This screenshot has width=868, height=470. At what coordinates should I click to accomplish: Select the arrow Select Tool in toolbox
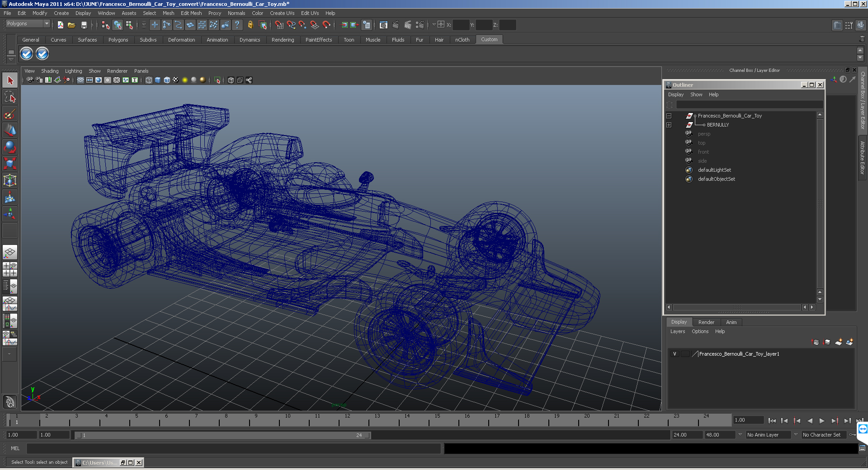click(10, 80)
